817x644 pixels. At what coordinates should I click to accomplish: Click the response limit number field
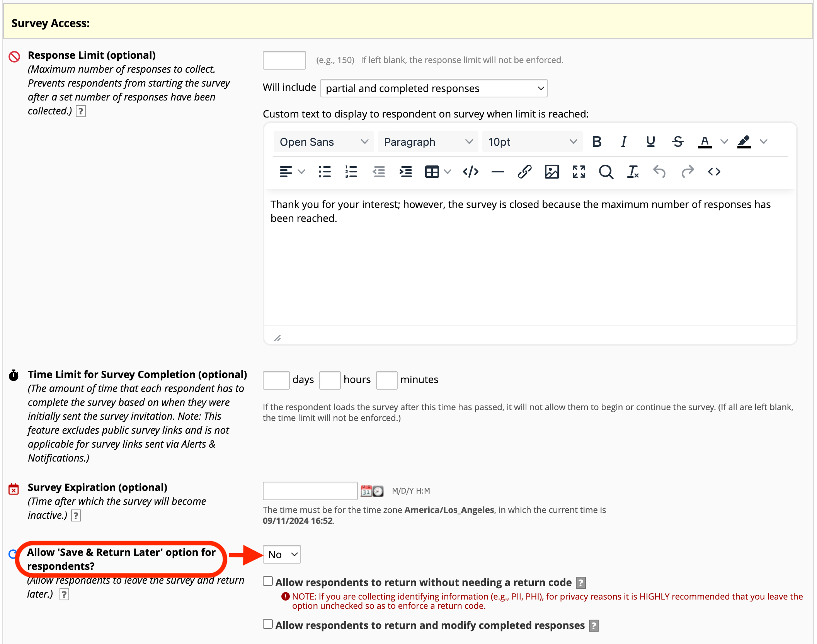[284, 60]
